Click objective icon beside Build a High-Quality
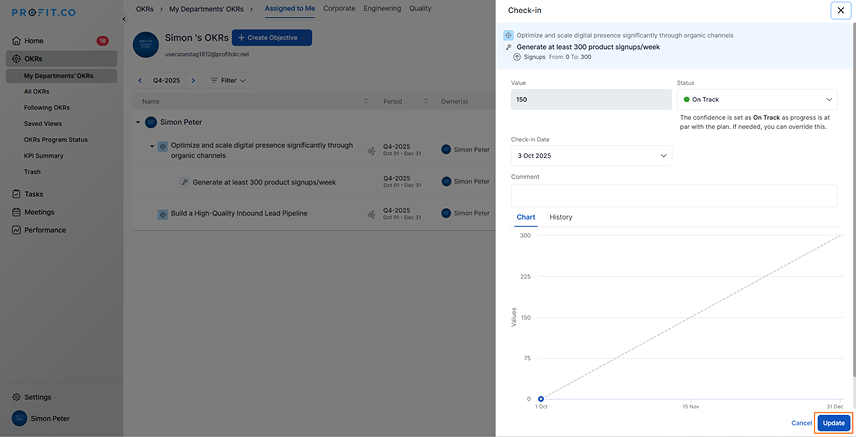Screen dimensions: 856x437 click(163, 215)
